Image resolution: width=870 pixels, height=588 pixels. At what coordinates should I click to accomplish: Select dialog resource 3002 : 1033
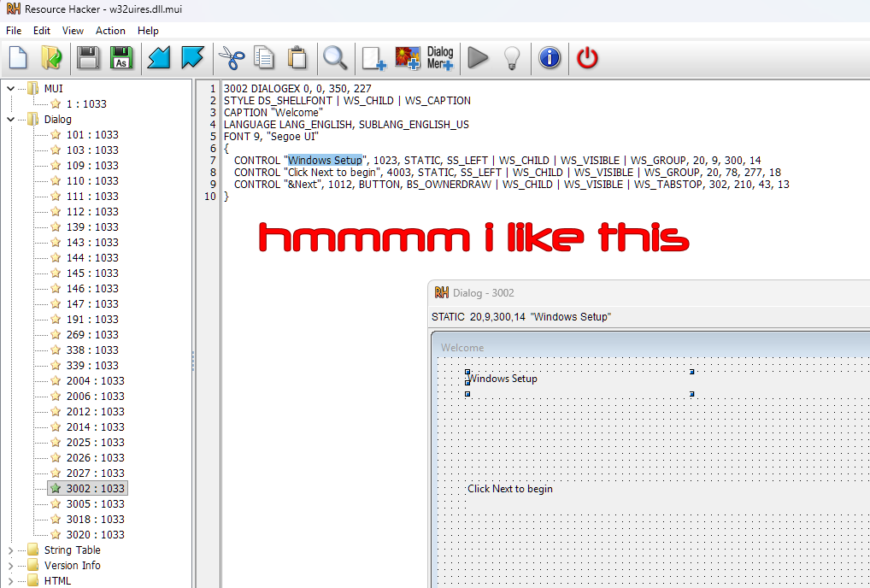tap(95, 489)
